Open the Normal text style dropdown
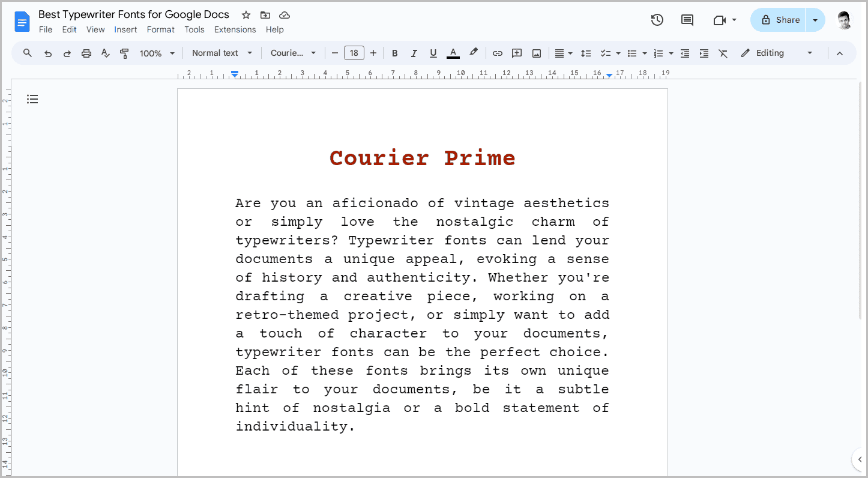This screenshot has width=868, height=478. point(222,53)
